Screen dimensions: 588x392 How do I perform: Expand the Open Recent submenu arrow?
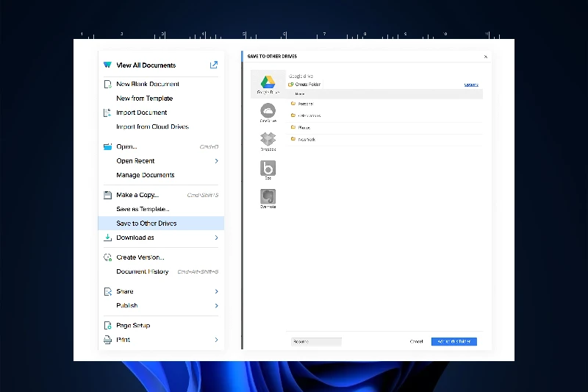point(216,161)
